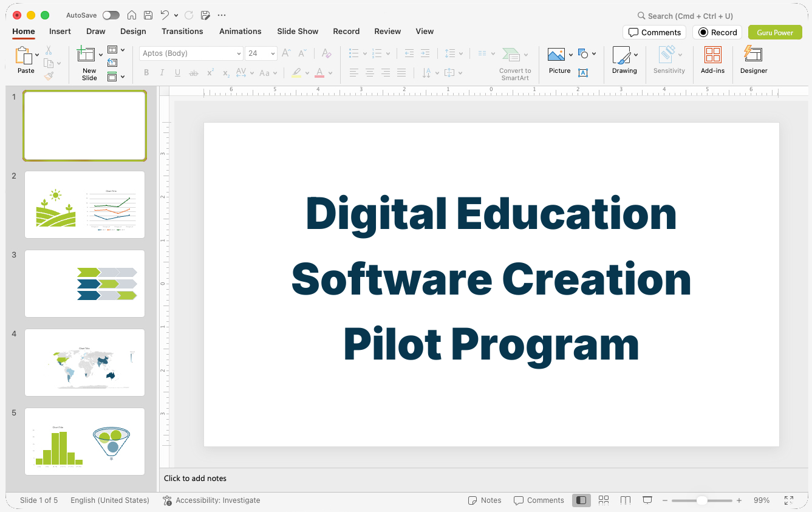Switch to the Insert tab
Screen dimensions: 812x512
60,31
